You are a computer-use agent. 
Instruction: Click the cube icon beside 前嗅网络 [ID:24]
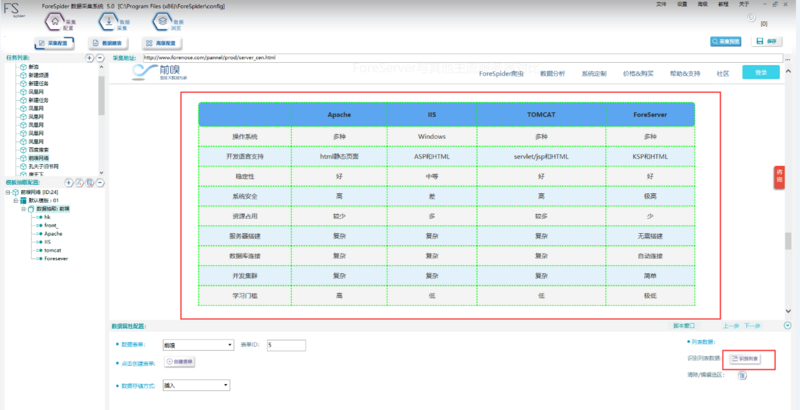coord(15,192)
